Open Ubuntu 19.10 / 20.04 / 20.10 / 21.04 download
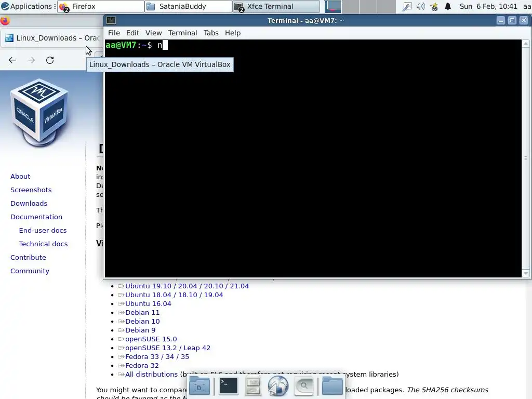 [187, 286]
